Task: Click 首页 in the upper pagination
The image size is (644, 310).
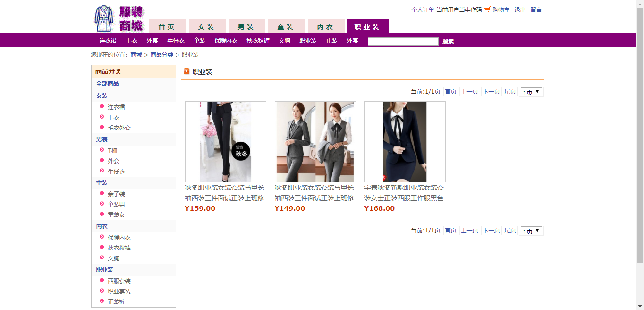Action: pos(451,92)
